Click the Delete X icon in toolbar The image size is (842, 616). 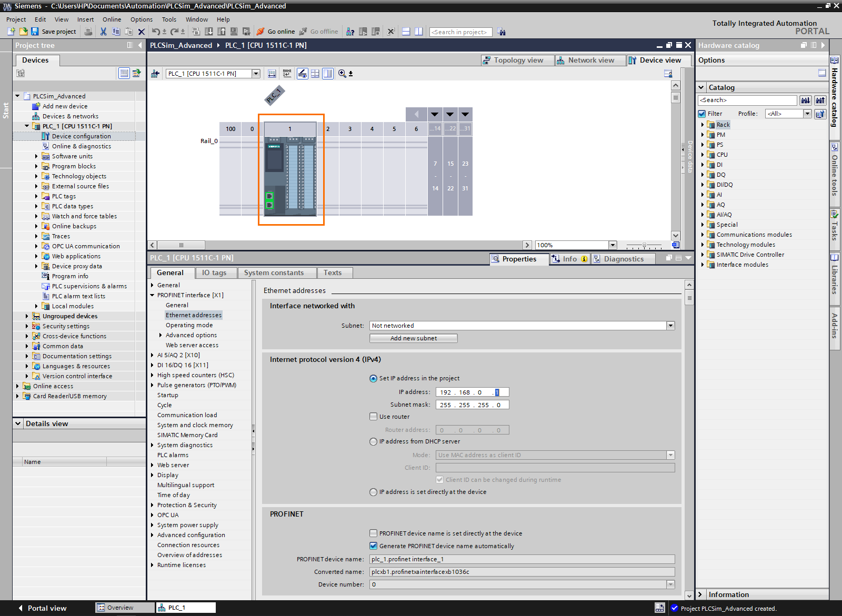point(141,32)
